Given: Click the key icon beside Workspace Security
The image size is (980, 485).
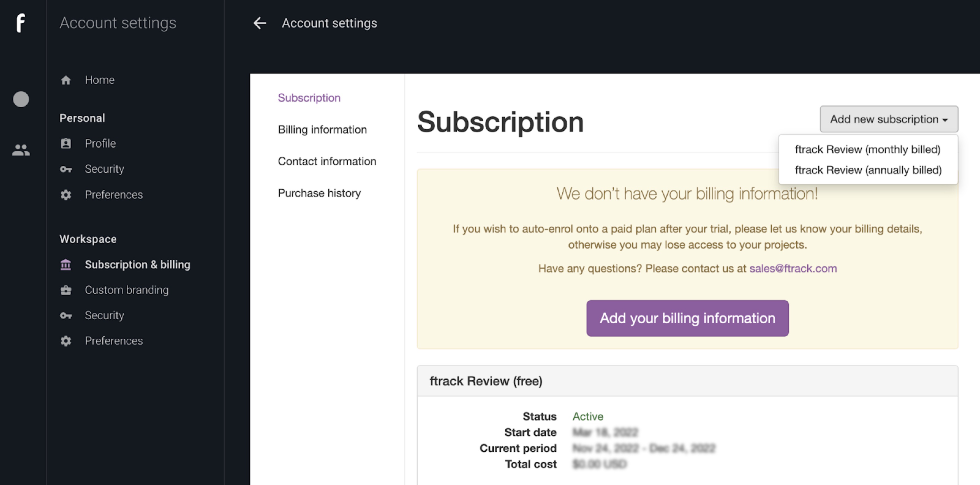Looking at the screenshot, I should (x=66, y=315).
